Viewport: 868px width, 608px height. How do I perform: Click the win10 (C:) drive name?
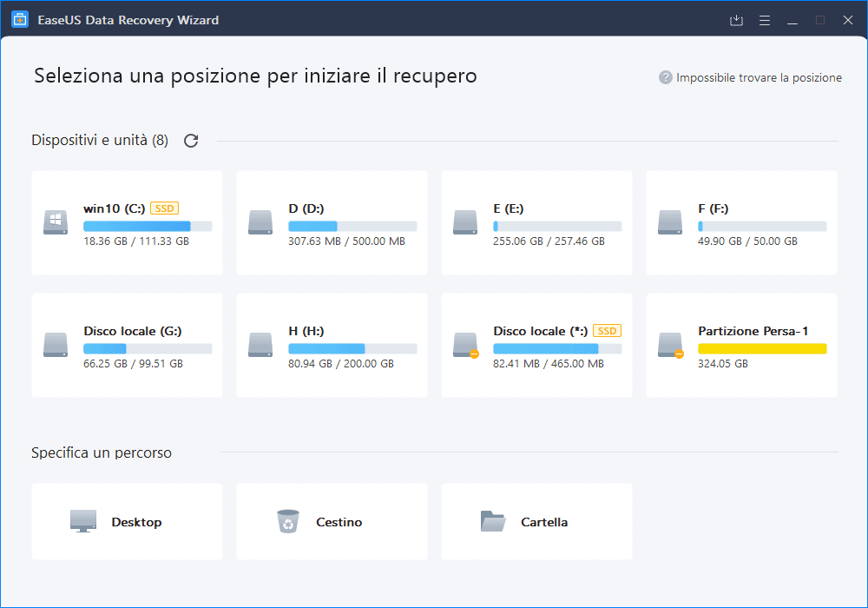114,208
